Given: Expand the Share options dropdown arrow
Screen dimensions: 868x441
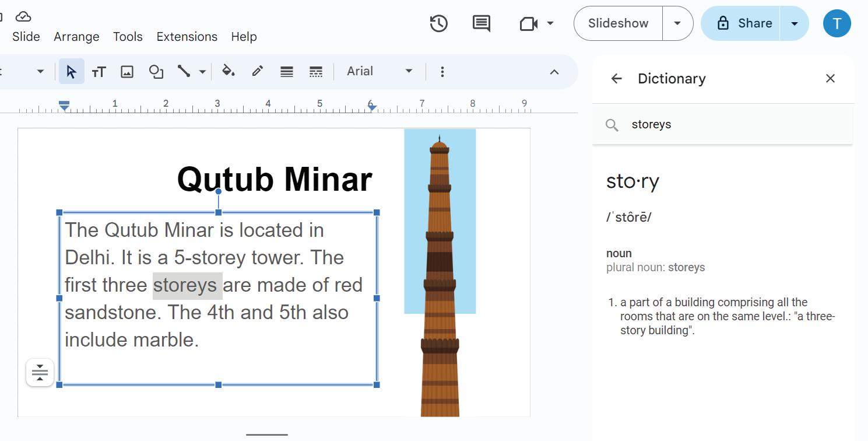Looking at the screenshot, I should (x=794, y=23).
